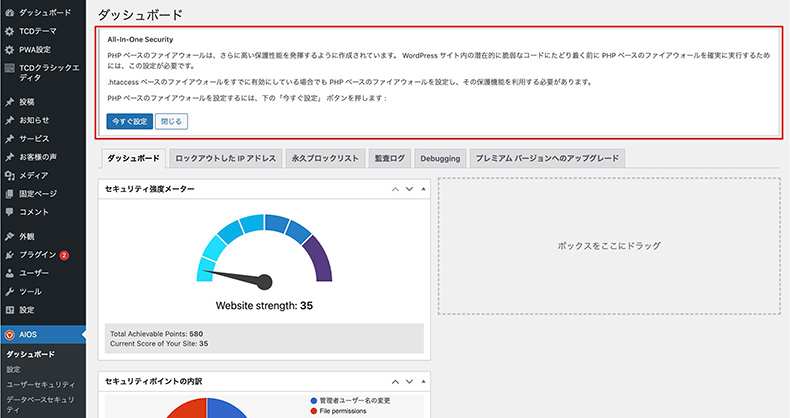Open the 永久ブロックリスト tab
The image size is (790, 418).
325,158
